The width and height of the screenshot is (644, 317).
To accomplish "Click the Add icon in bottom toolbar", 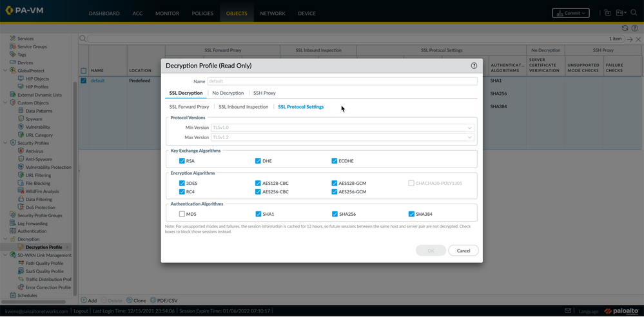I will click(84, 300).
